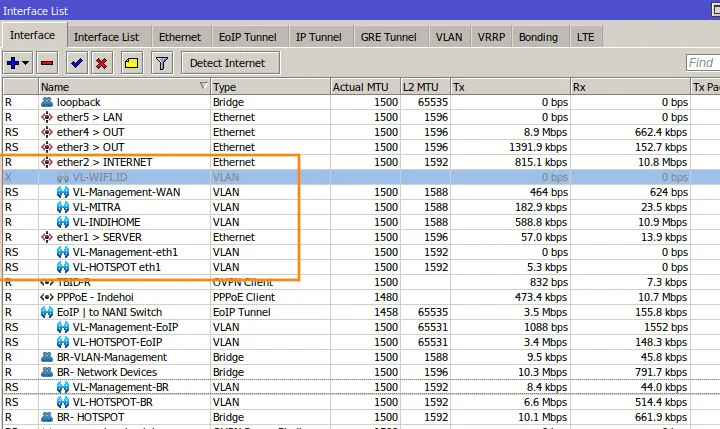The image size is (720, 429).
Task: Click the 1458 Actual MTU value
Action: point(386,312)
